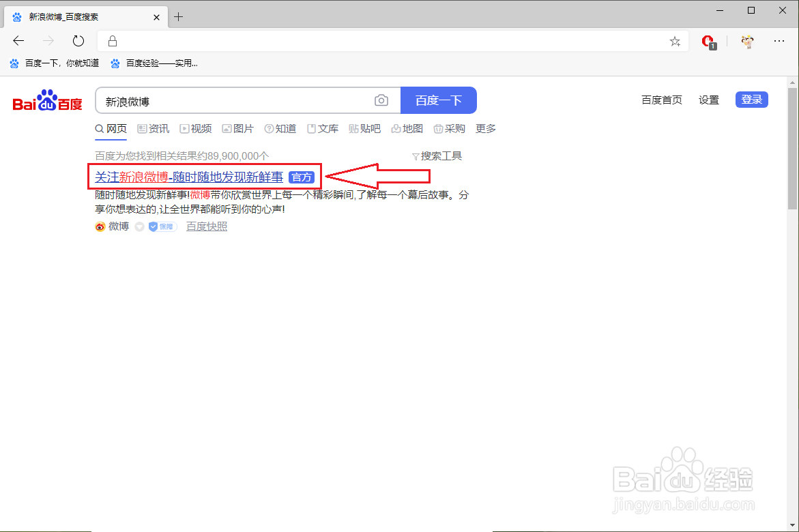Click the Weibo logo icon beside 微博
This screenshot has width=799, height=532.
(x=100, y=226)
